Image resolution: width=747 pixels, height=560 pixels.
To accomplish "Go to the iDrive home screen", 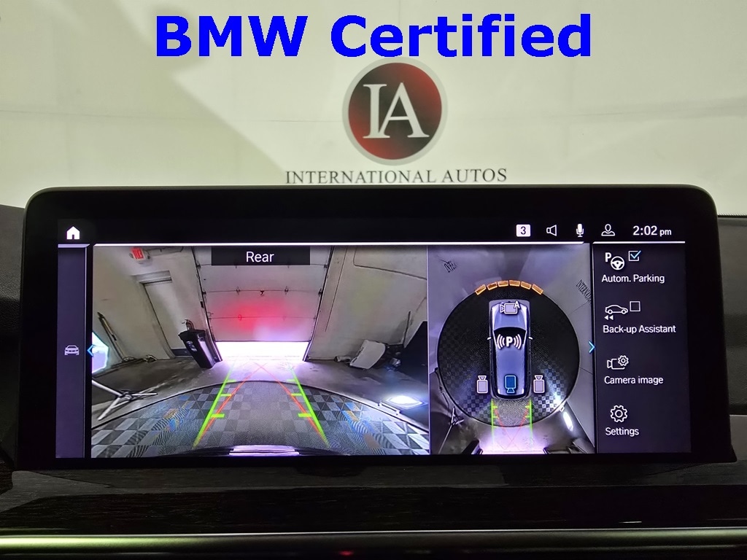I will pyautogui.click(x=73, y=233).
